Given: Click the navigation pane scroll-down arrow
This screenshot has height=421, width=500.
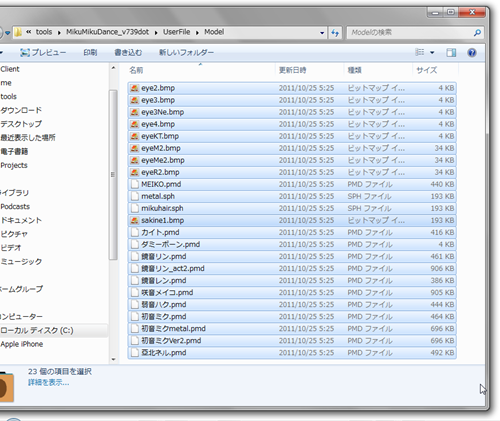Looking at the screenshot, I should 113,359.
